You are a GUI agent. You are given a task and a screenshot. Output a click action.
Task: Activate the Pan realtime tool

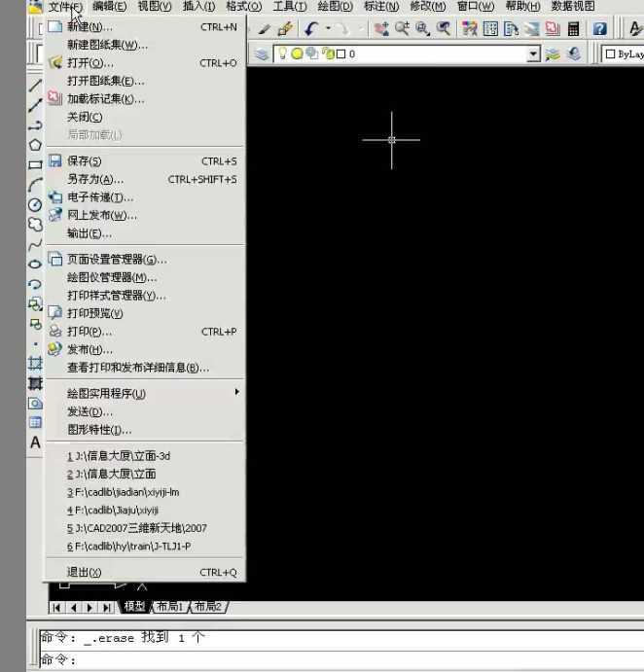pos(381,29)
